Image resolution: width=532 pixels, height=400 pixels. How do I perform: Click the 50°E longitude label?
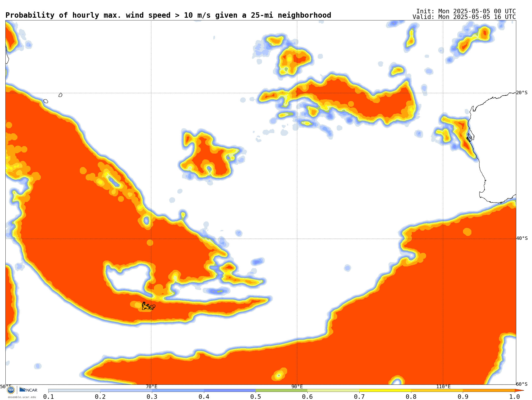[x=6, y=386]
